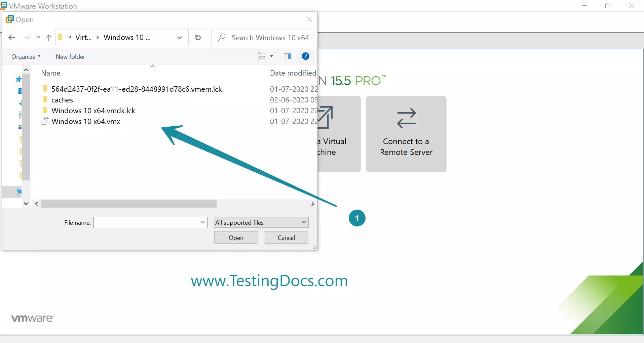Create a New folder
The height and width of the screenshot is (343, 644).
click(x=71, y=57)
